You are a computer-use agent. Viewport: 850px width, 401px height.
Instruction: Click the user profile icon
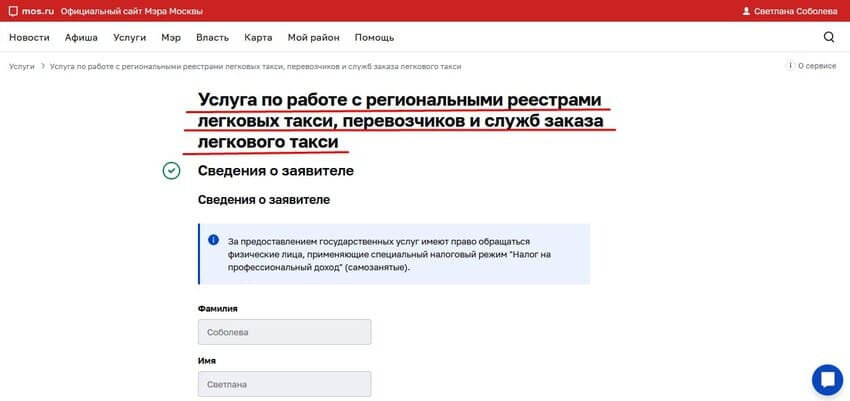746,11
